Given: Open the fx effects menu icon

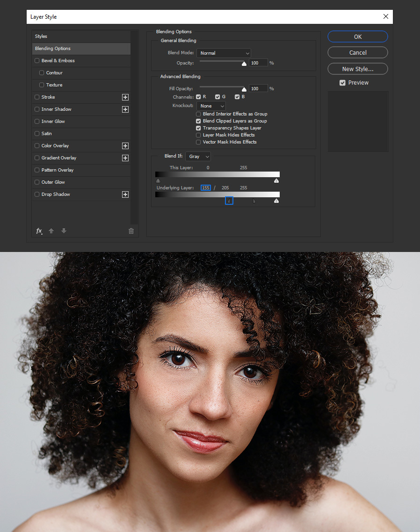Looking at the screenshot, I should click(39, 231).
